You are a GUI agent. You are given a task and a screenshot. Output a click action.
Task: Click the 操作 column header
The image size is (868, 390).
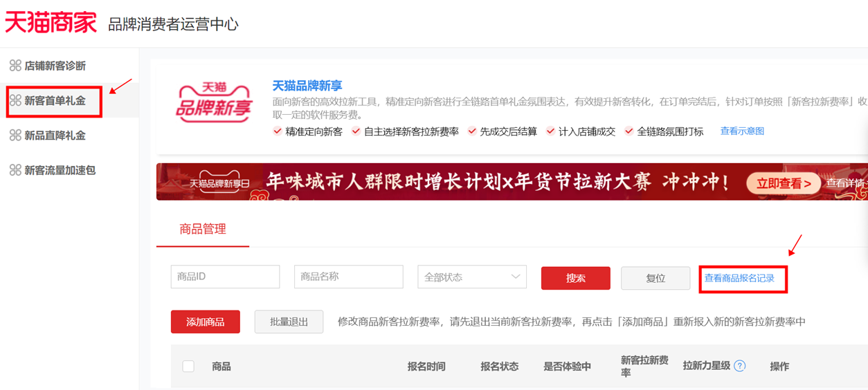pyautogui.click(x=779, y=366)
